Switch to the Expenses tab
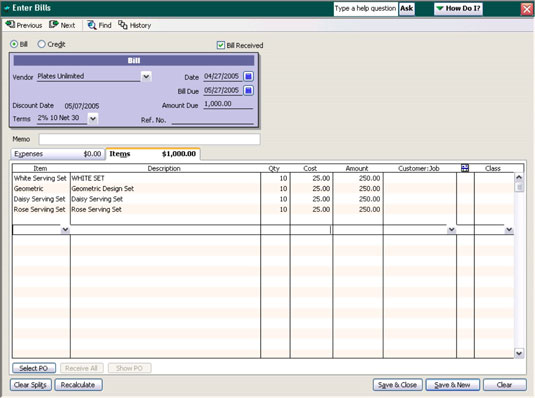The height and width of the screenshot is (398, 535). click(57, 154)
